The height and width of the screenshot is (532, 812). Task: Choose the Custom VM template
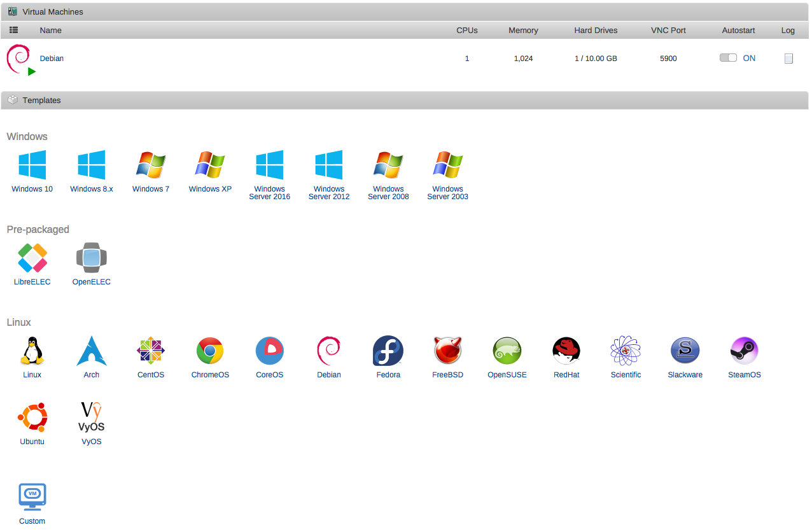[32, 497]
